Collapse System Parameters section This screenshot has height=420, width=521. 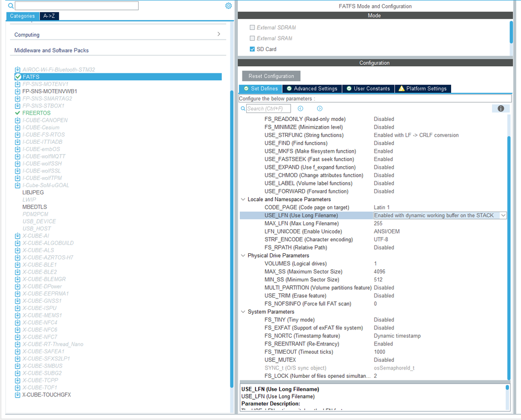[x=243, y=312]
